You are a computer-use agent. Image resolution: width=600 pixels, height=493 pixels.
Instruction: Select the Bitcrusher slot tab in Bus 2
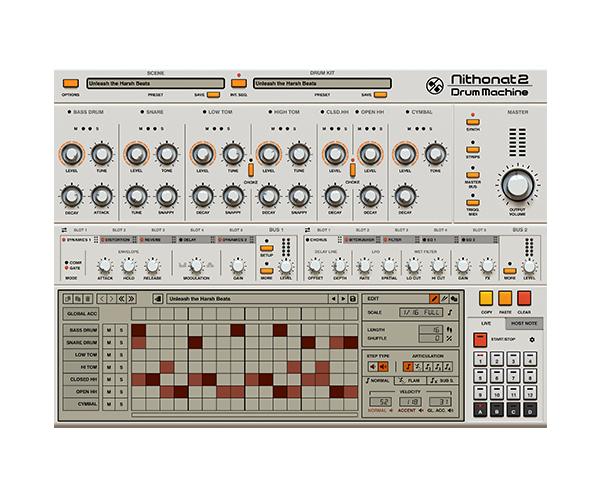click(x=362, y=240)
